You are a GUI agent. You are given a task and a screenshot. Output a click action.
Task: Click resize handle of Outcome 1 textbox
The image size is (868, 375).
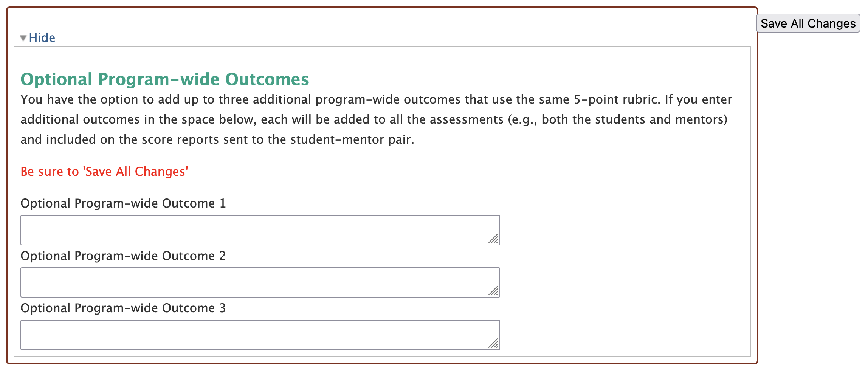pyautogui.click(x=494, y=239)
